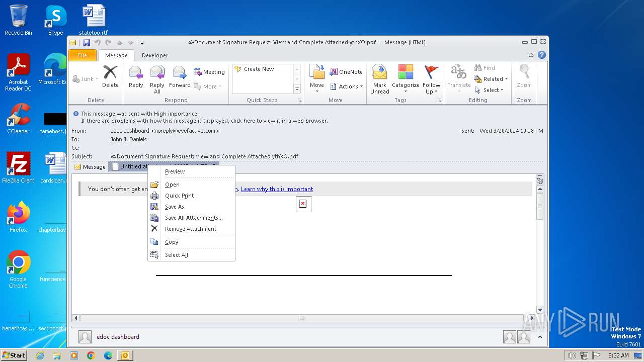The width and height of the screenshot is (644, 362).
Task: Open the Categorize color icon
Action: point(406,79)
